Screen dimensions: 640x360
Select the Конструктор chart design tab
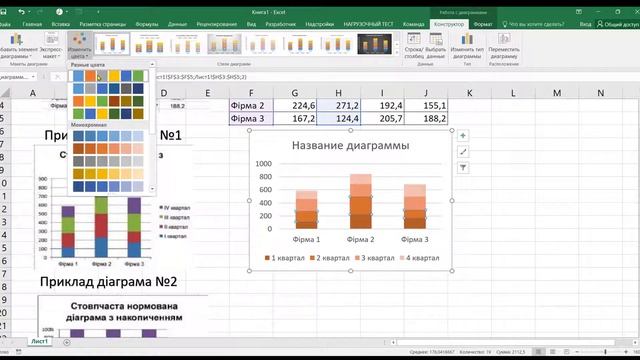coord(449,24)
